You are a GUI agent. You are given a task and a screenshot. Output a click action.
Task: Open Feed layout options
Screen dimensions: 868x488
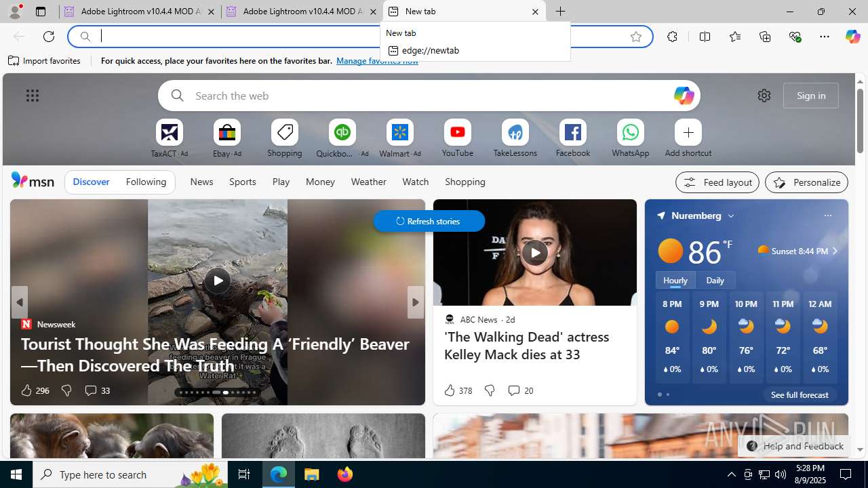[717, 182]
